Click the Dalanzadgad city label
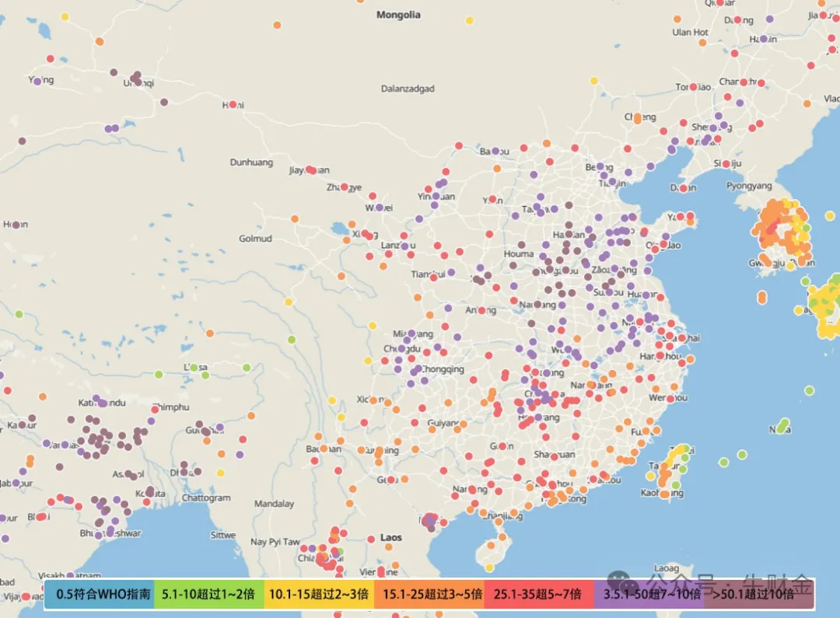 coord(407,89)
